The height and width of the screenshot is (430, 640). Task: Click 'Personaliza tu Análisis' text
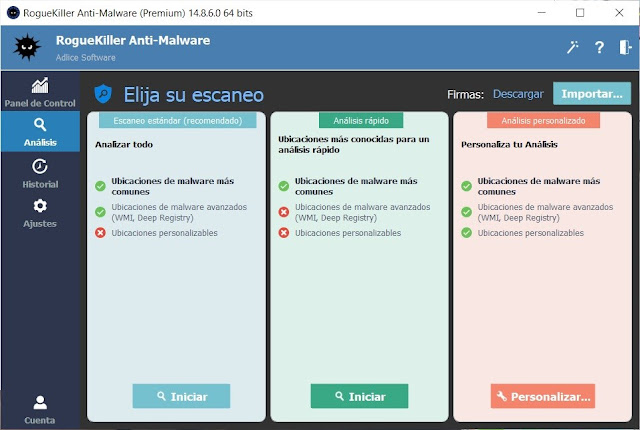pos(509,144)
